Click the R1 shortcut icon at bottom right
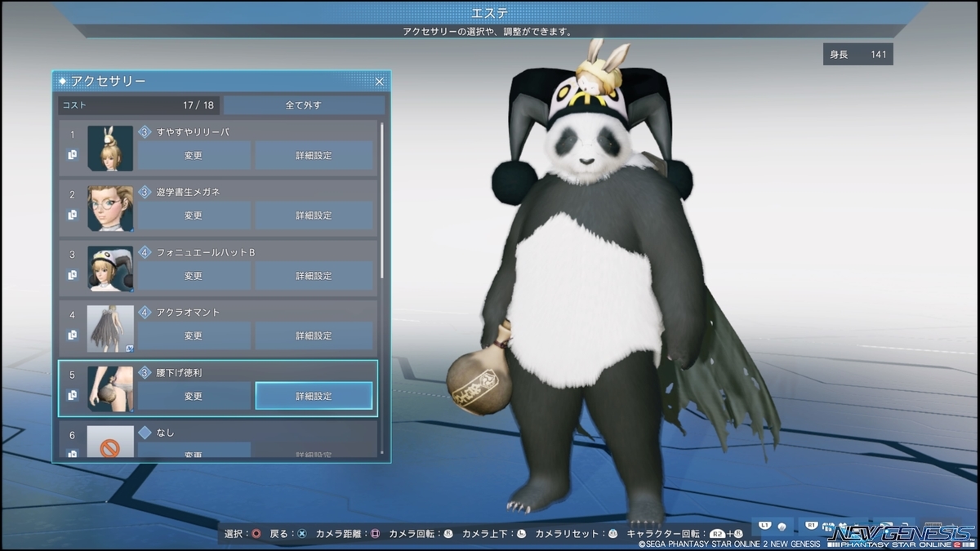980x551 pixels. pyautogui.click(x=813, y=526)
